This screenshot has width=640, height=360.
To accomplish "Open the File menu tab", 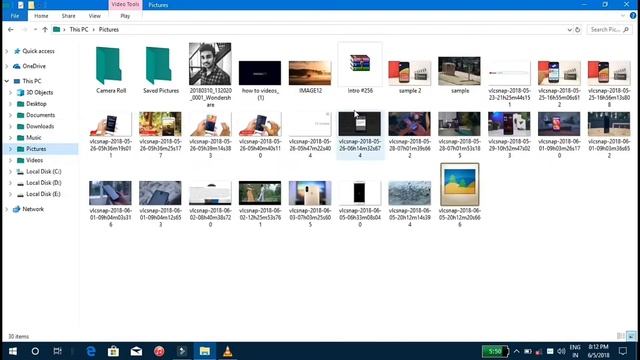I will pyautogui.click(x=15, y=16).
